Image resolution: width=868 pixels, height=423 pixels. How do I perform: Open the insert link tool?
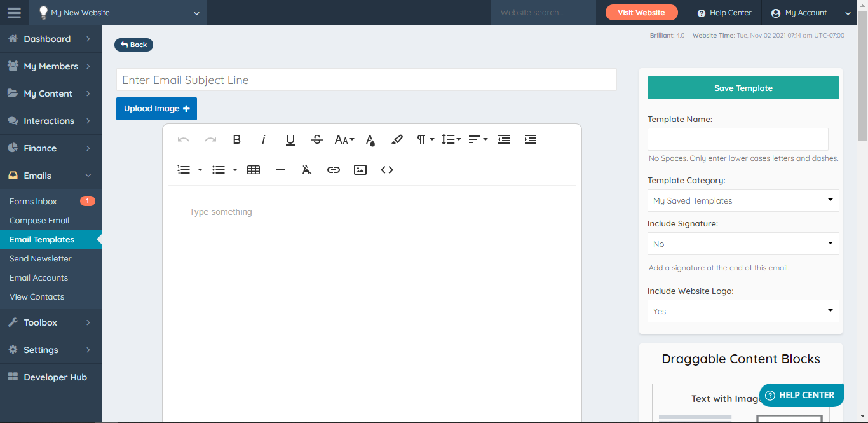coord(334,169)
